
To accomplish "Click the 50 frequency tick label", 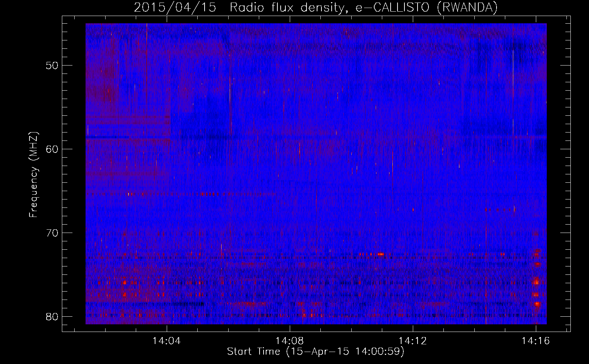I will pos(52,66).
